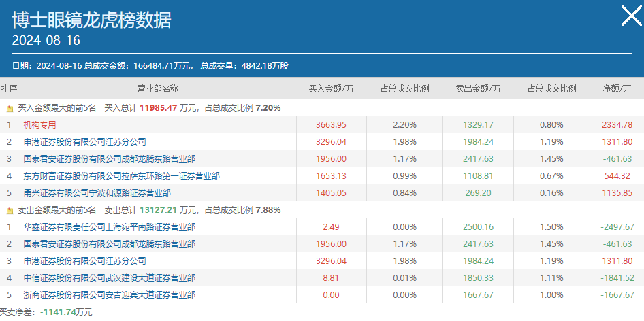Click the 排序 column header
644x321 pixels.
pyautogui.click(x=10, y=88)
